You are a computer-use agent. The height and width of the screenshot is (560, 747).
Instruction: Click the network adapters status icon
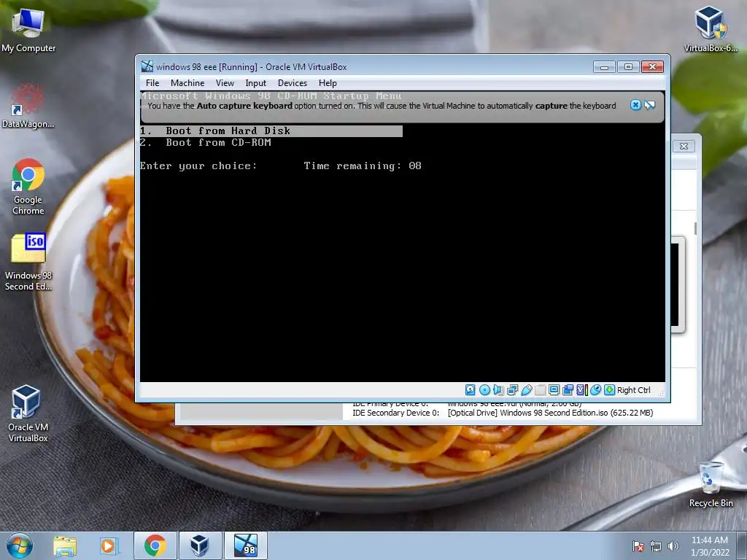click(512, 390)
